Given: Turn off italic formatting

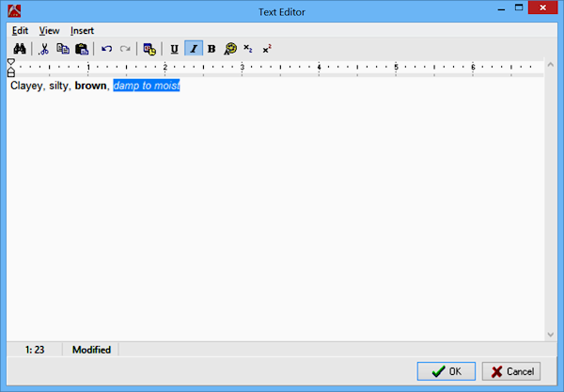Looking at the screenshot, I should coord(193,49).
